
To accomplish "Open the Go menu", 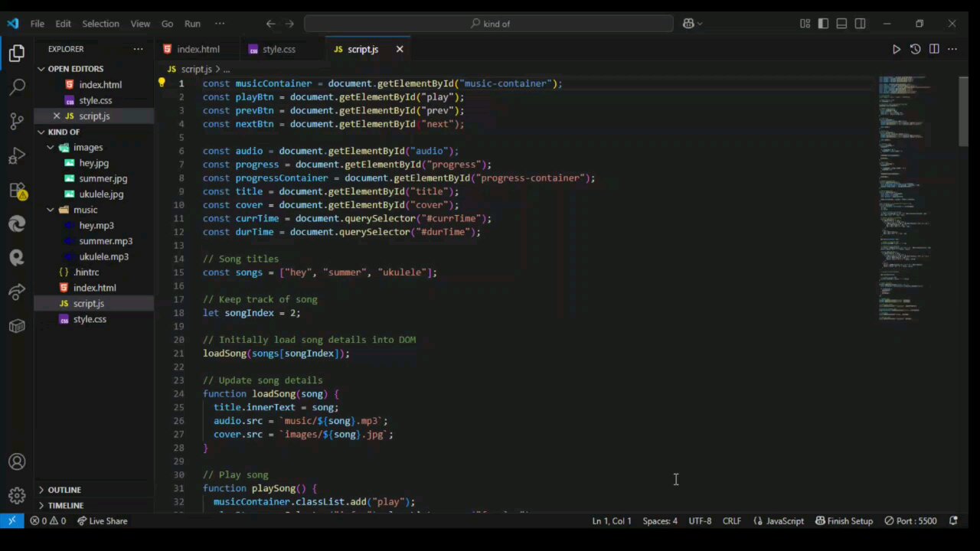I will [x=167, y=24].
